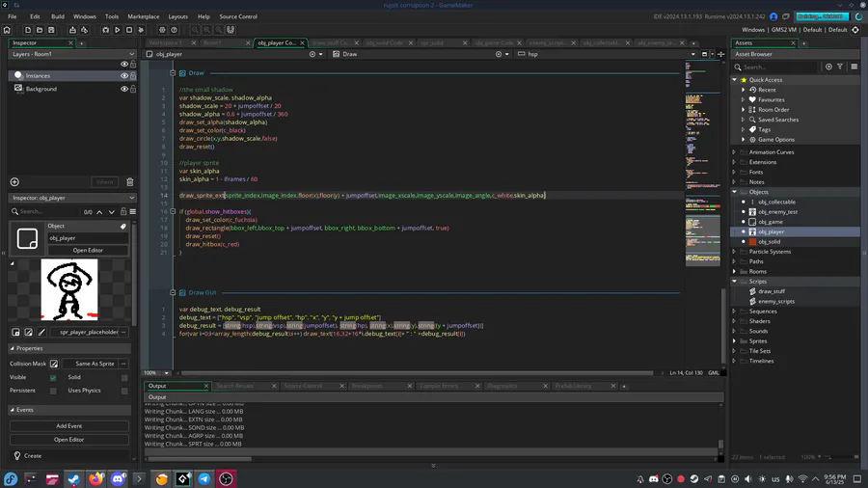Open Game Options gear icon in toolbar
Viewport: 868px width, 488px height.
(162, 30)
